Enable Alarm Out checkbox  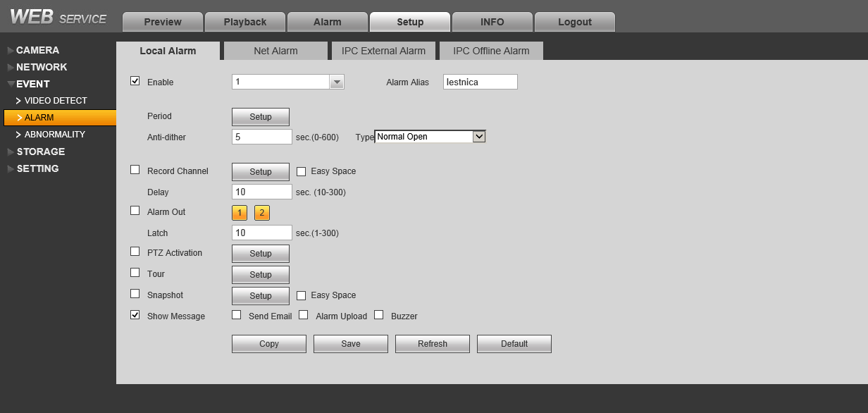(x=135, y=211)
